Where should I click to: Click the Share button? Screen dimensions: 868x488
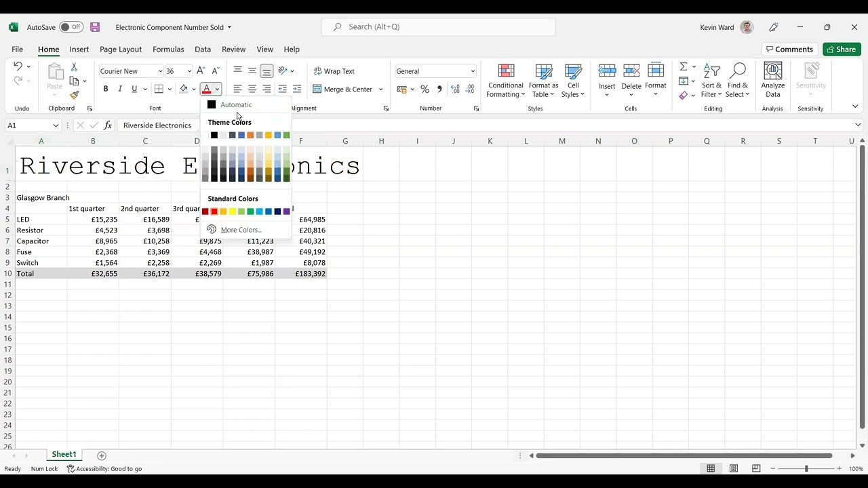[842, 49]
